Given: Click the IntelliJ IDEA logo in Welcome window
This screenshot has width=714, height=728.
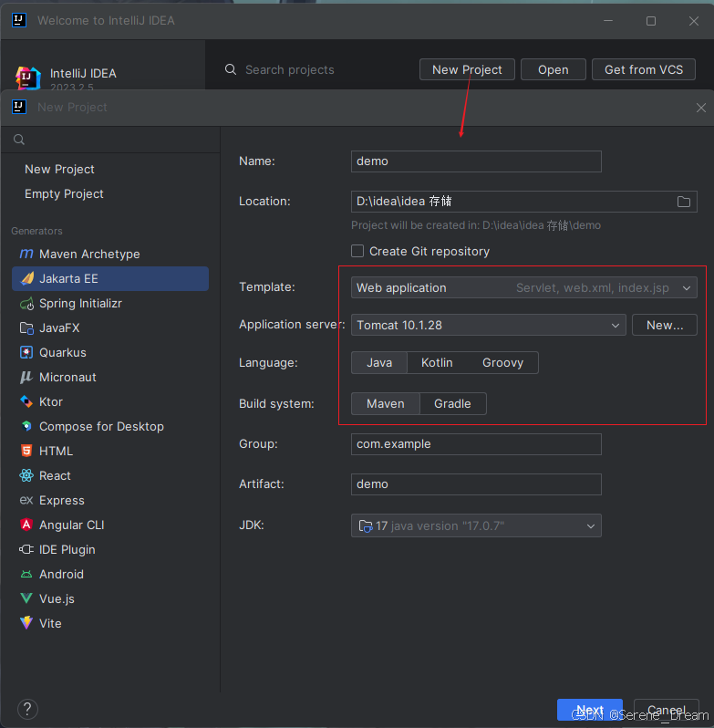Looking at the screenshot, I should coord(28,77).
